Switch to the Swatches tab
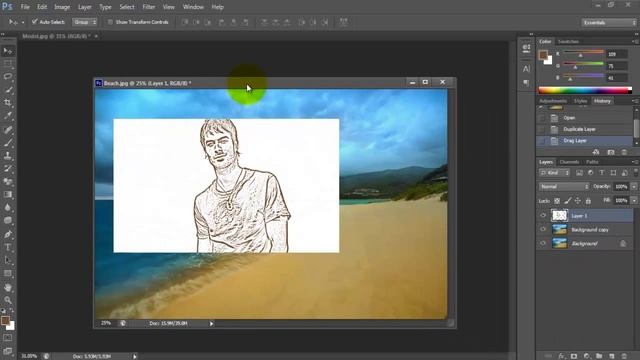Viewport: 640px width, 360px height. 568,42
